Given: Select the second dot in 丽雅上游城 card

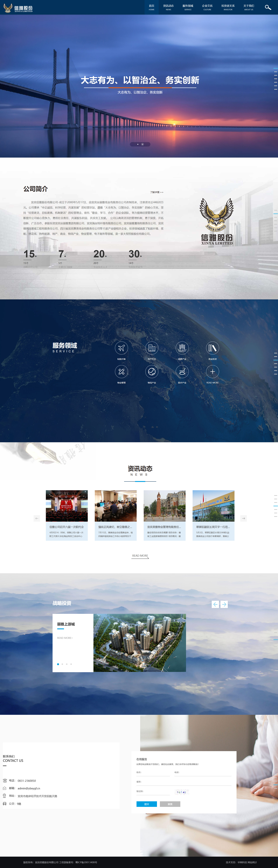Looking at the screenshot, I should click(62, 664).
